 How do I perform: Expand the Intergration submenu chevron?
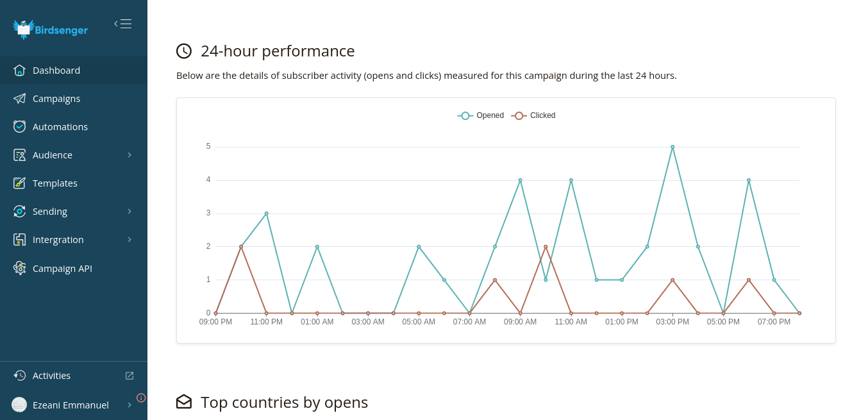[129, 239]
